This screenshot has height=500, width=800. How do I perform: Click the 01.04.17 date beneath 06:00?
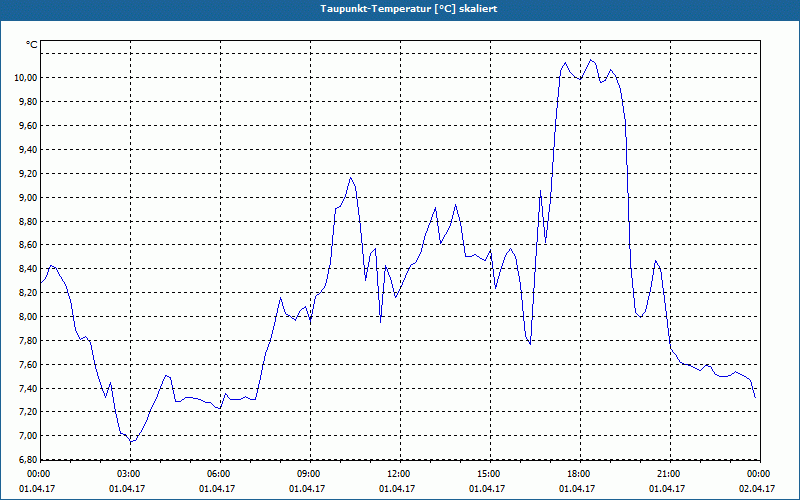pyautogui.click(x=217, y=489)
